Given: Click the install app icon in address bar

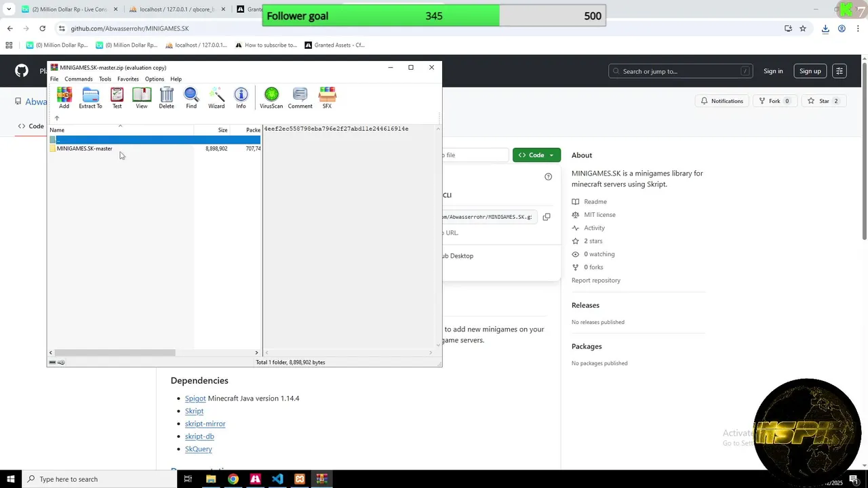Looking at the screenshot, I should 788,28.
